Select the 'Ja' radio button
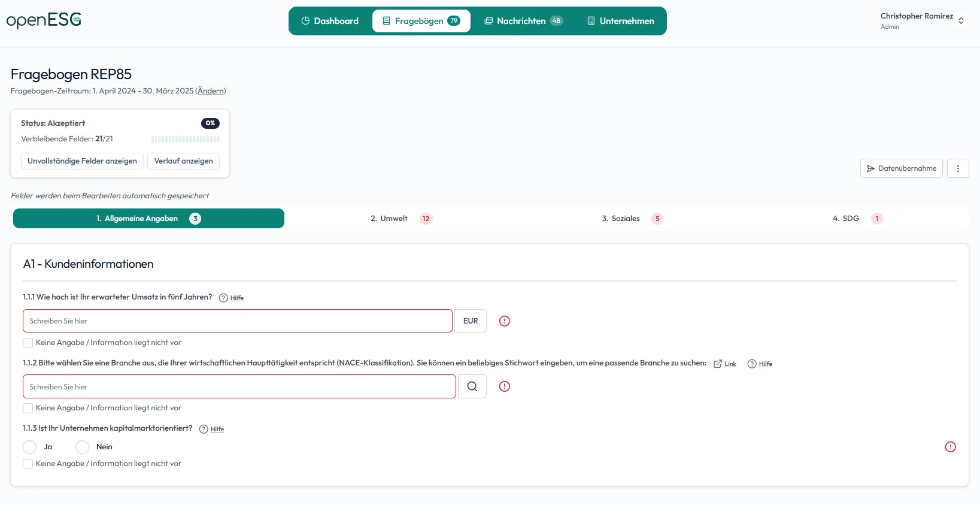Image resolution: width=980 pixels, height=505 pixels. [30, 447]
